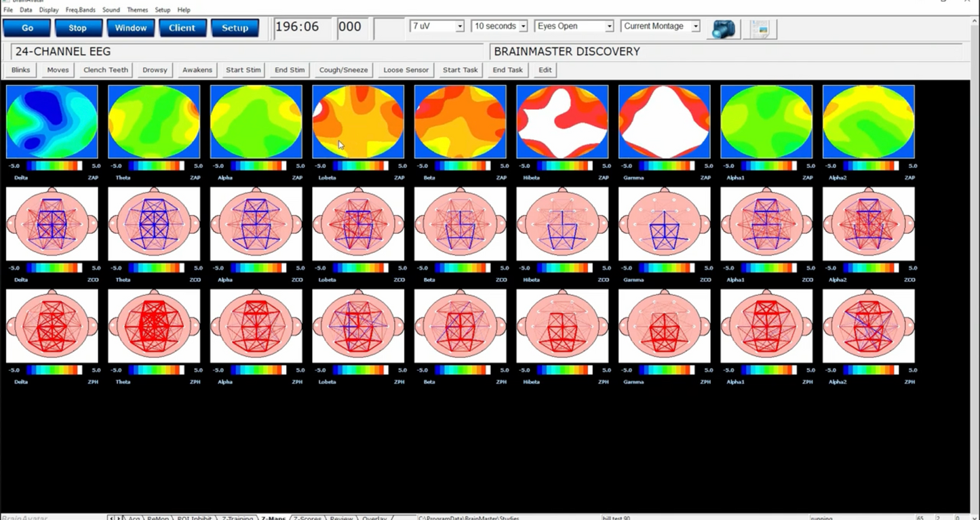
Task: Mark a Clench Teeth event
Action: click(x=106, y=70)
